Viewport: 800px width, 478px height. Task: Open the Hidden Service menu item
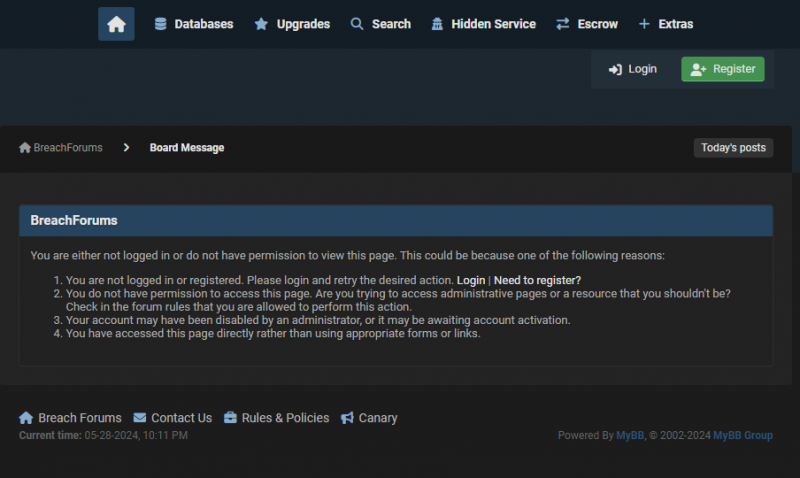[484, 24]
